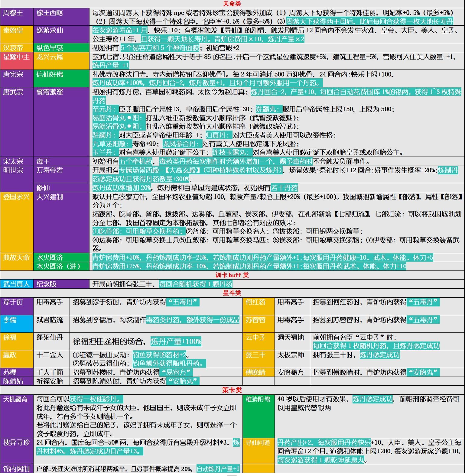Click the 星斗类 section header
Viewport: 465px width, 476px height.
pyautogui.click(x=232, y=293)
